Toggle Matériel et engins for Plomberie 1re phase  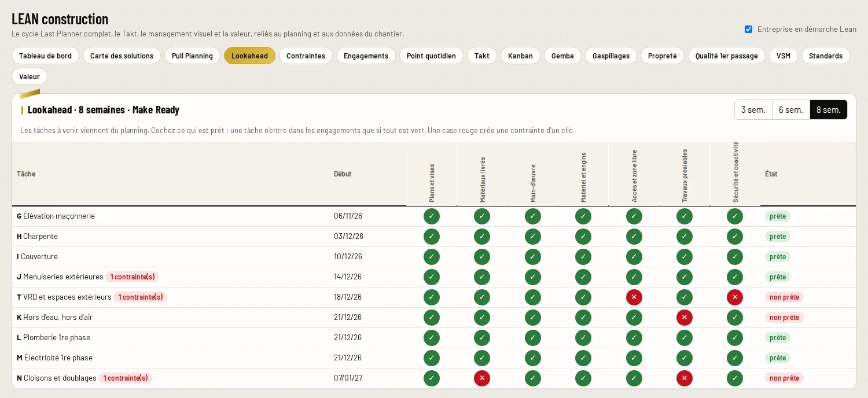point(583,338)
